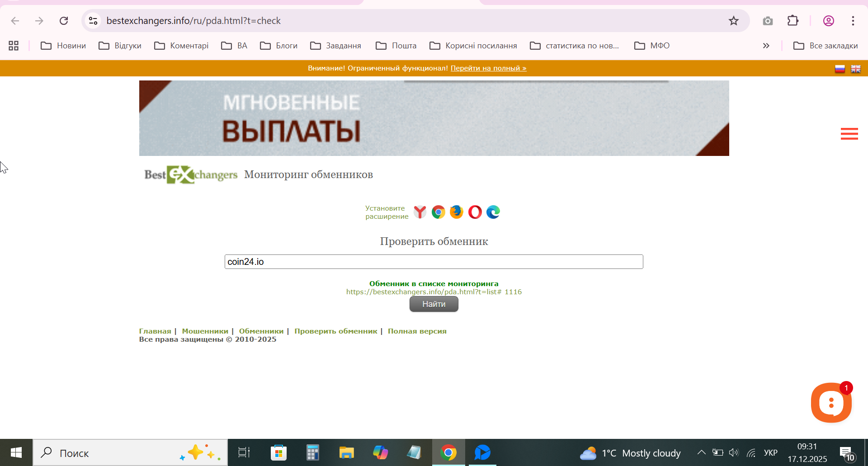Click the BestExchangers logo

(x=191, y=174)
